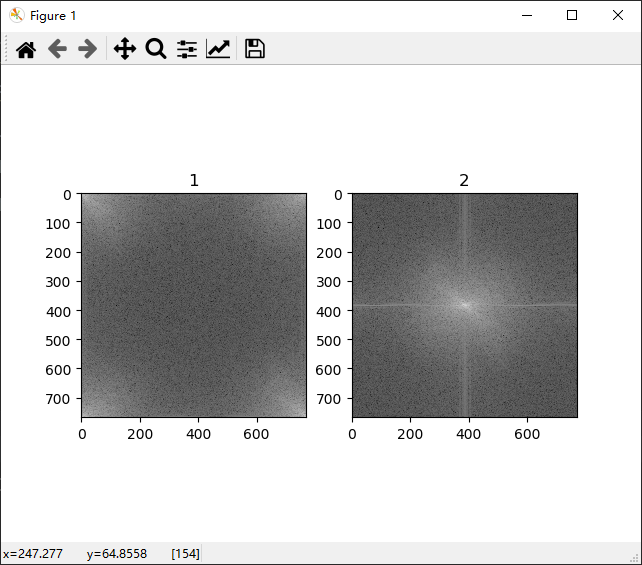Image resolution: width=642 pixels, height=565 pixels.
Task: Click the pixel value [154] in status bar
Action: click(x=185, y=554)
